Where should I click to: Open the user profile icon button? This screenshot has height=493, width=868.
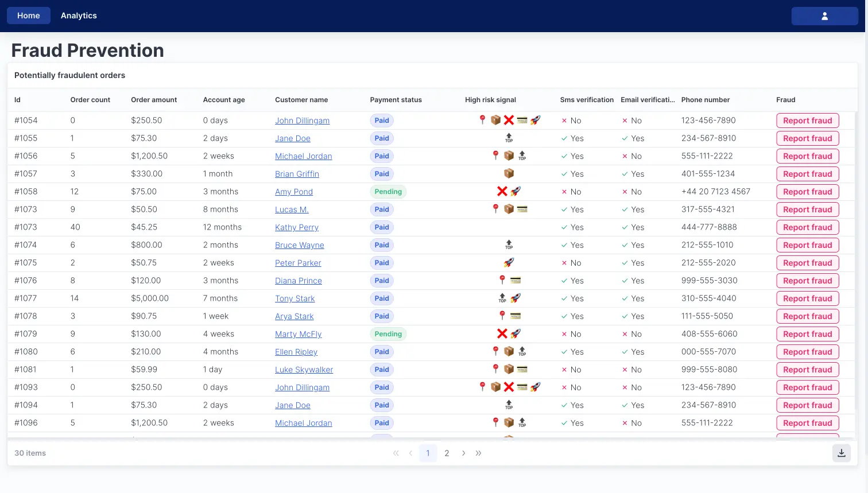(x=824, y=16)
